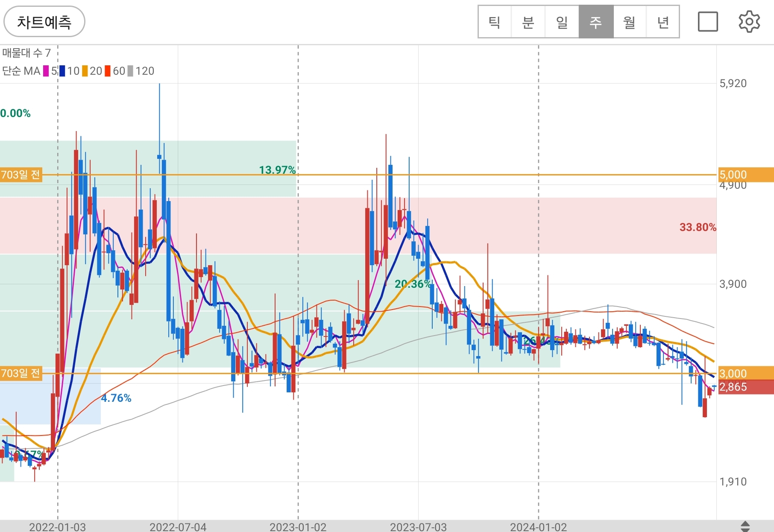
Task: Click the red 2,865 current price tag
Action: [x=746, y=387]
